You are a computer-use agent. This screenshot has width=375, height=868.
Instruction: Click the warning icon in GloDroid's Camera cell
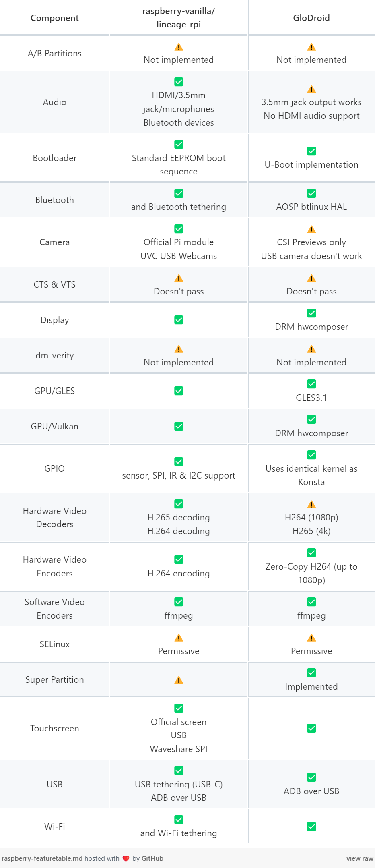pyautogui.click(x=311, y=229)
